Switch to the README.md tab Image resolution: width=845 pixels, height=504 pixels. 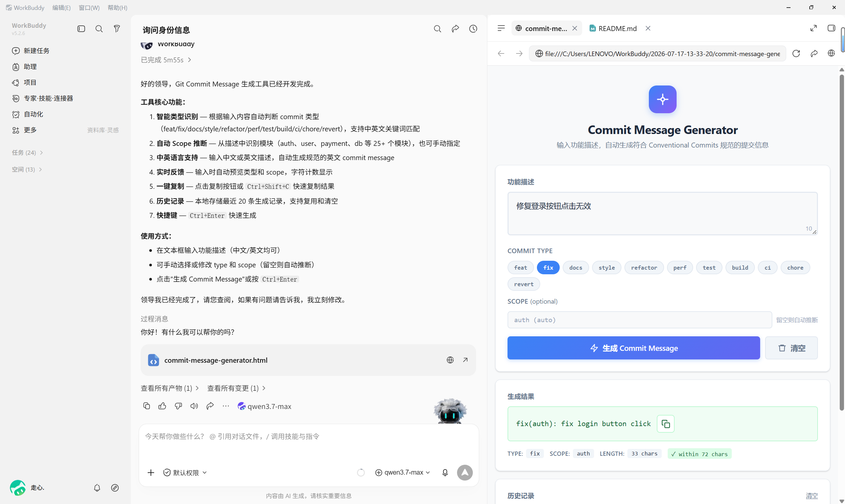point(613,28)
